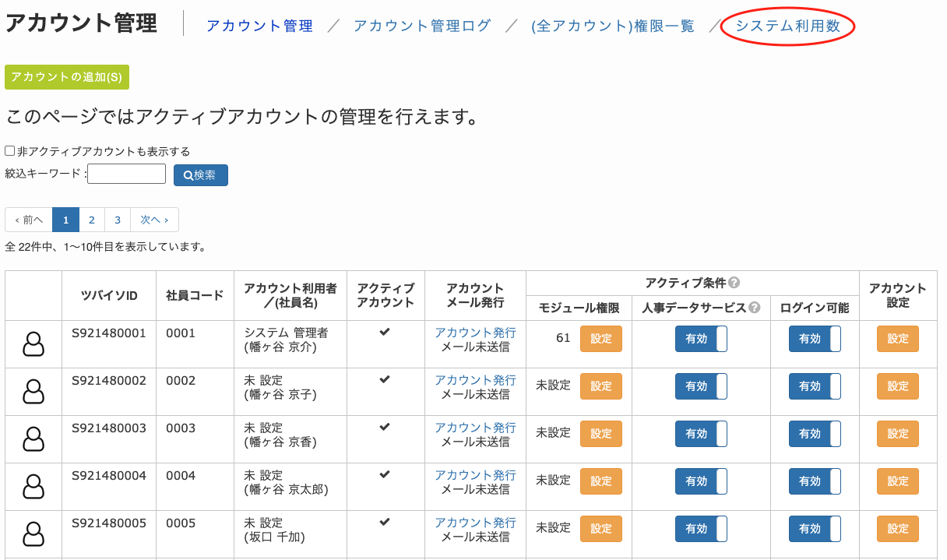Toggle ログイン可能 switch for employee 0003
This screenshot has width=947, height=560.
[815, 434]
